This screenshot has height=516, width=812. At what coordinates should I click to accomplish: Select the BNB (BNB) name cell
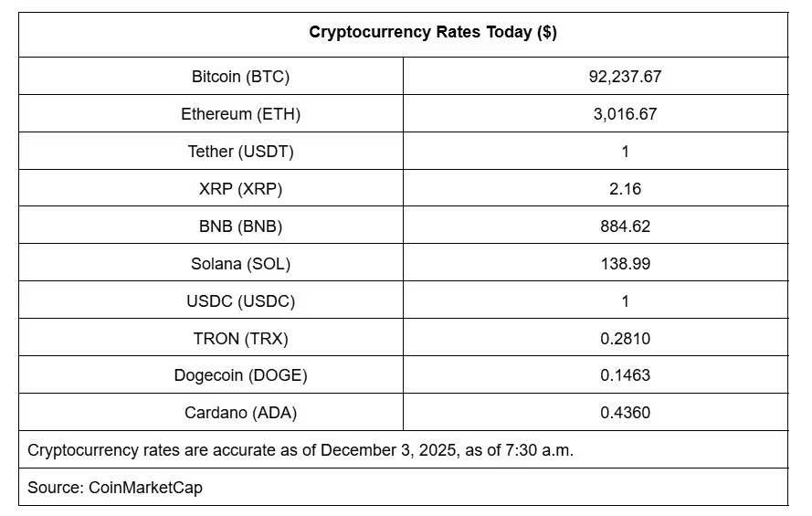click(x=240, y=226)
